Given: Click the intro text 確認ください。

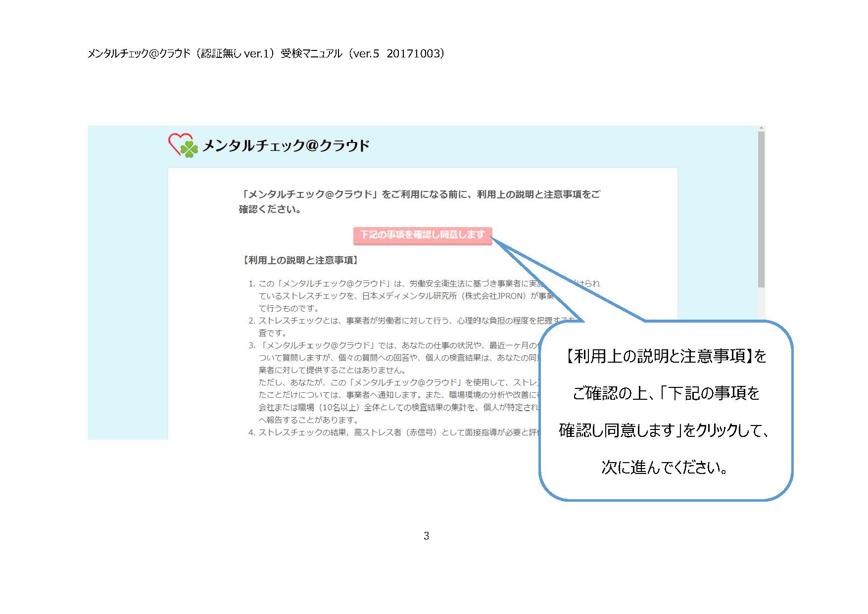Looking at the screenshot, I should click(x=271, y=209).
